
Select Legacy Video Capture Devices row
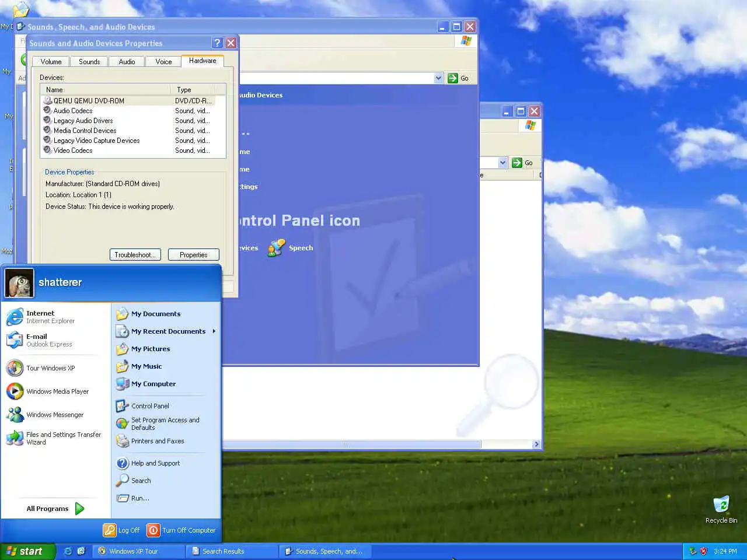tap(128, 141)
